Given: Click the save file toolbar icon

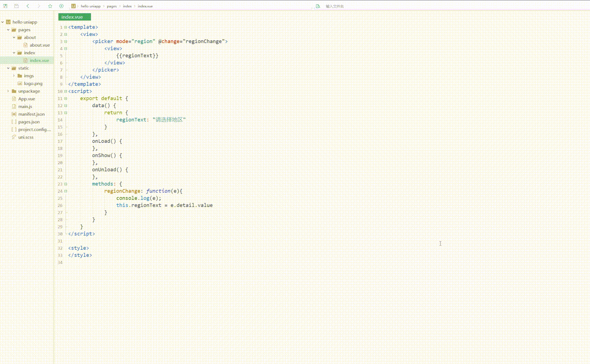Looking at the screenshot, I should pos(16,6).
